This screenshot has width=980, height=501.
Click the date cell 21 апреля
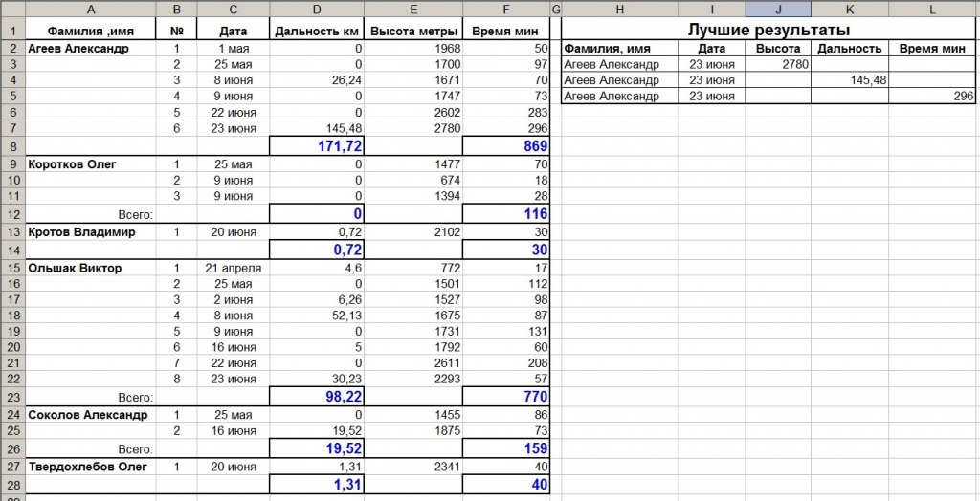coord(234,270)
